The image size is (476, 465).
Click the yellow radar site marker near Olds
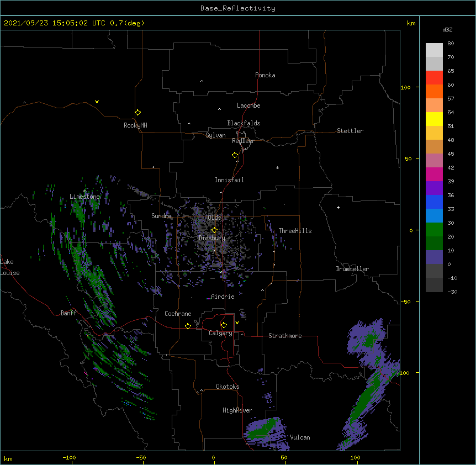[x=214, y=230]
